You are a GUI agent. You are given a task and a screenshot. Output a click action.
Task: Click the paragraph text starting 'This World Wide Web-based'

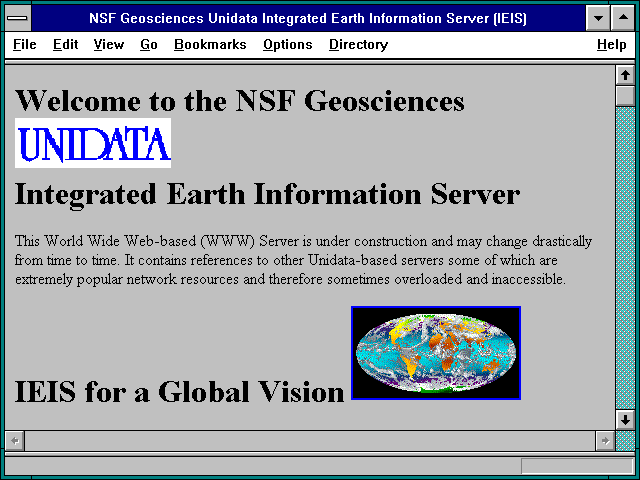click(303, 260)
